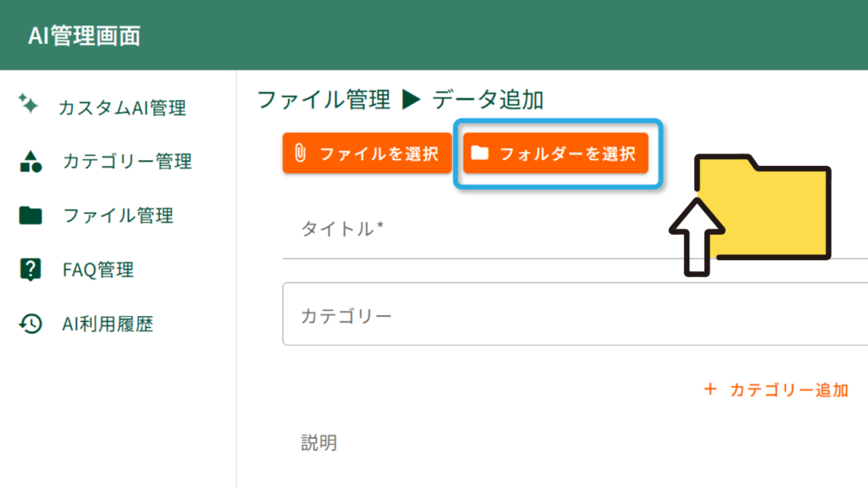The width and height of the screenshot is (868, 488).
Task: Click the question mark icon beside FAQ管理
Action: point(30,269)
